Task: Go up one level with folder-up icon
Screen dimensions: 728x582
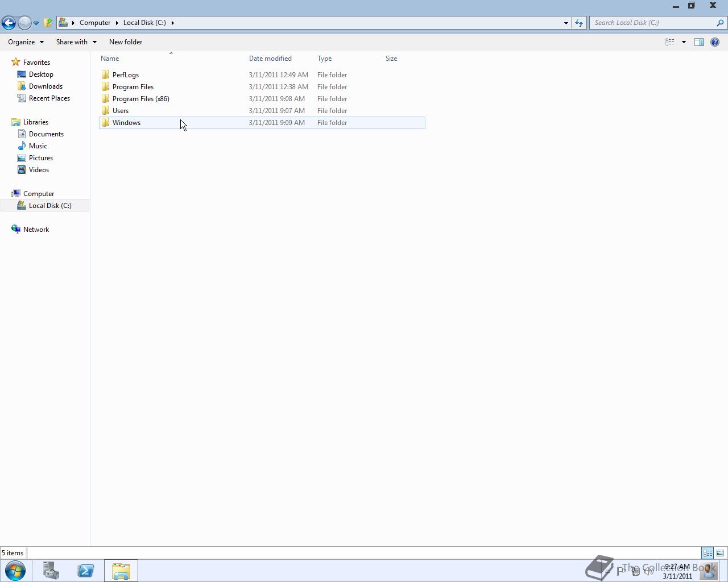Action: 48,23
